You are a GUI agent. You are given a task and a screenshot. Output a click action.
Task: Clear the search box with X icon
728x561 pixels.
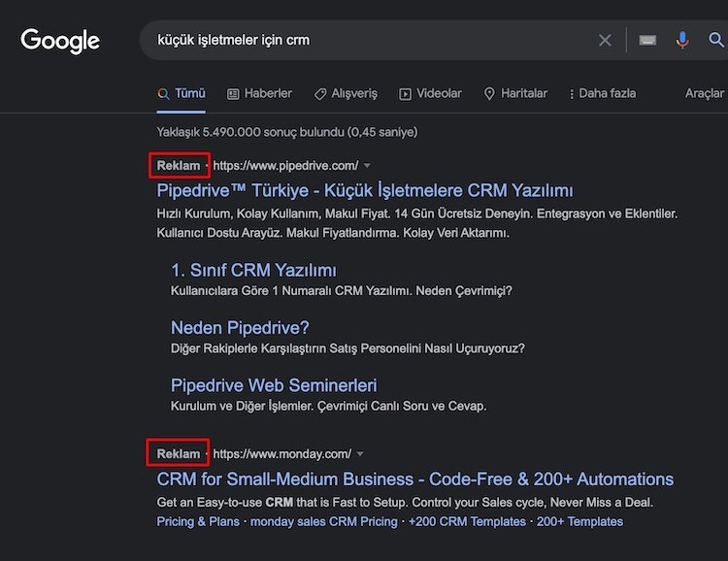[x=605, y=41]
